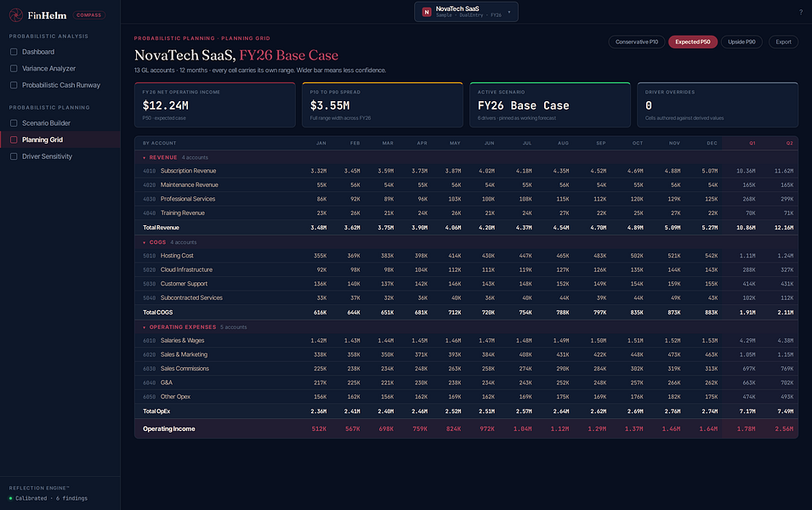Select the Planning Grid menu item
Screen dimensions: 812x510
point(60,139)
